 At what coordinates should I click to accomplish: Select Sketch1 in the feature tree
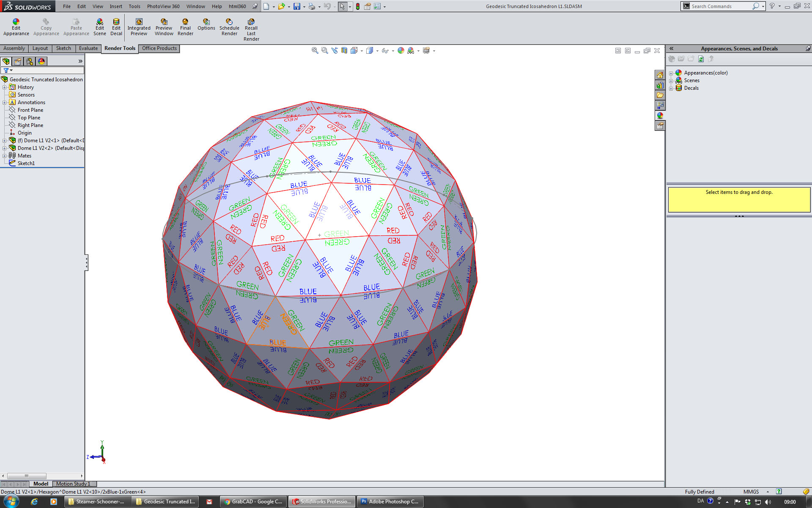[26, 163]
